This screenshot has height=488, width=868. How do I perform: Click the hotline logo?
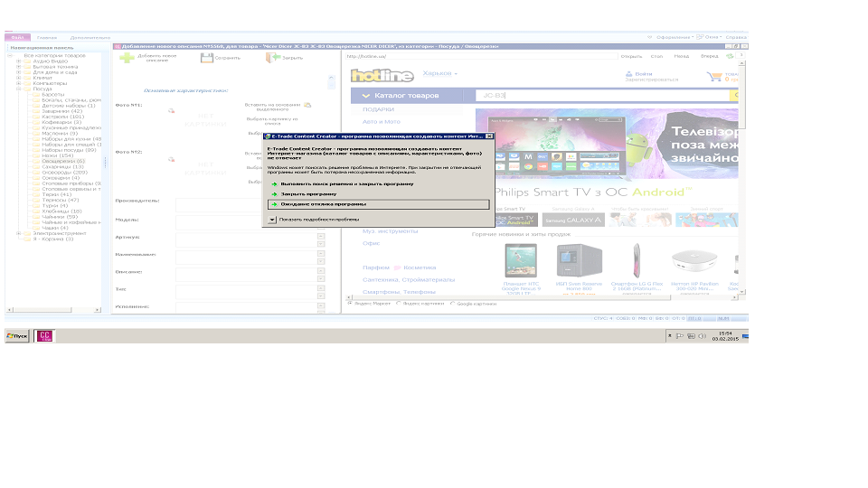pos(382,75)
